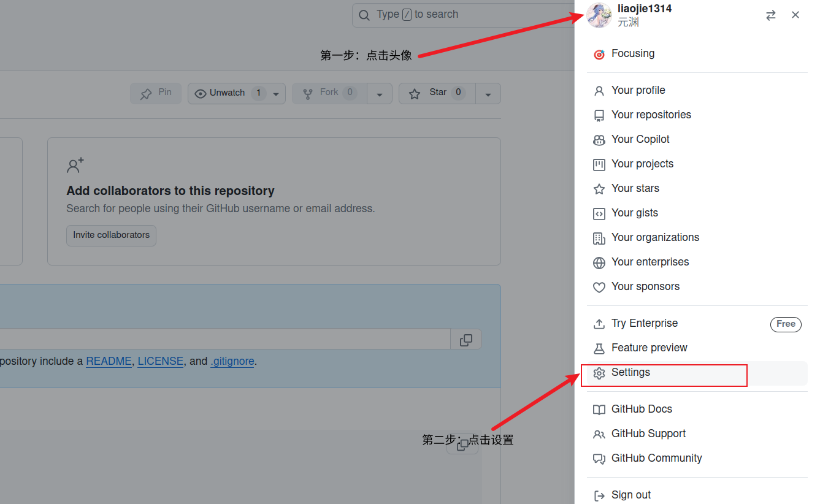Click the search box Type / to search

point(463,15)
